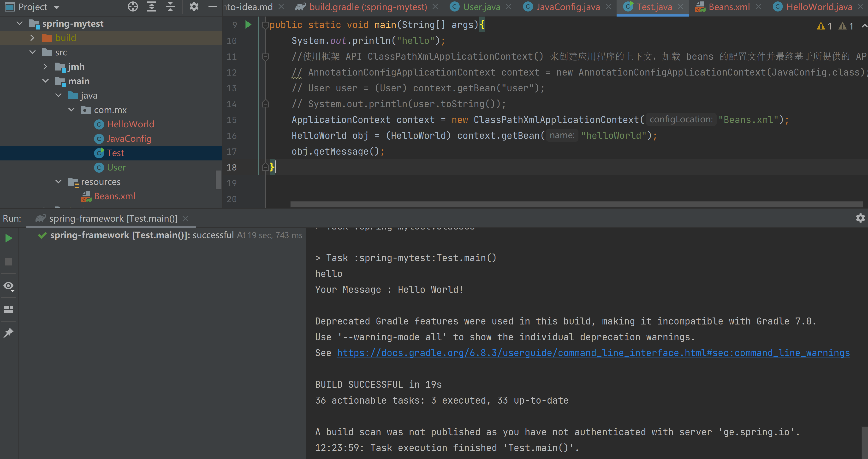868x459 pixels.
Task: Close the Test.main() run tab
Action: click(x=185, y=218)
